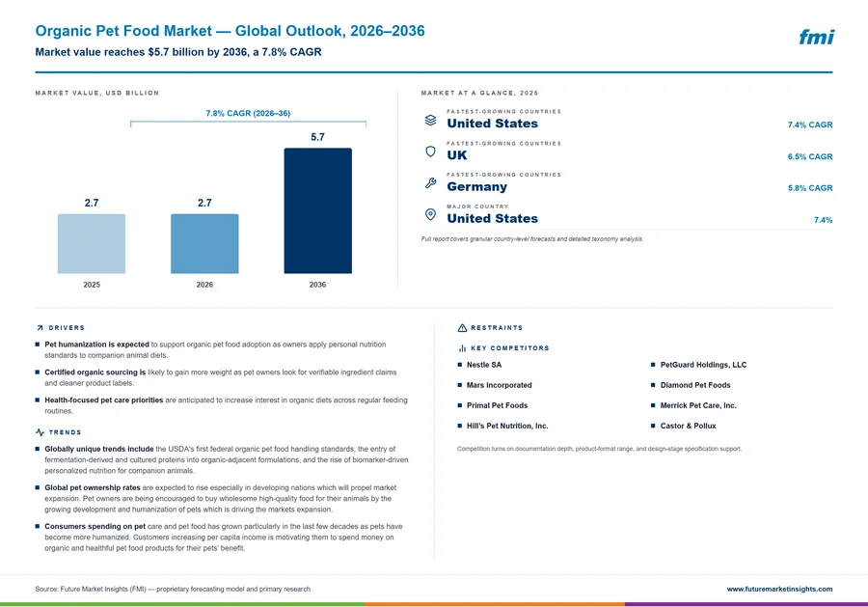The height and width of the screenshot is (607, 868).
Task: Click 'United States' under Major Country
Action: [x=493, y=218]
